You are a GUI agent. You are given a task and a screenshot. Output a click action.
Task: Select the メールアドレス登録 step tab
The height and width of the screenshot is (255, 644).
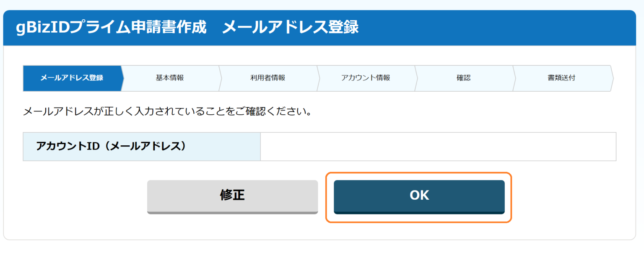(71, 78)
